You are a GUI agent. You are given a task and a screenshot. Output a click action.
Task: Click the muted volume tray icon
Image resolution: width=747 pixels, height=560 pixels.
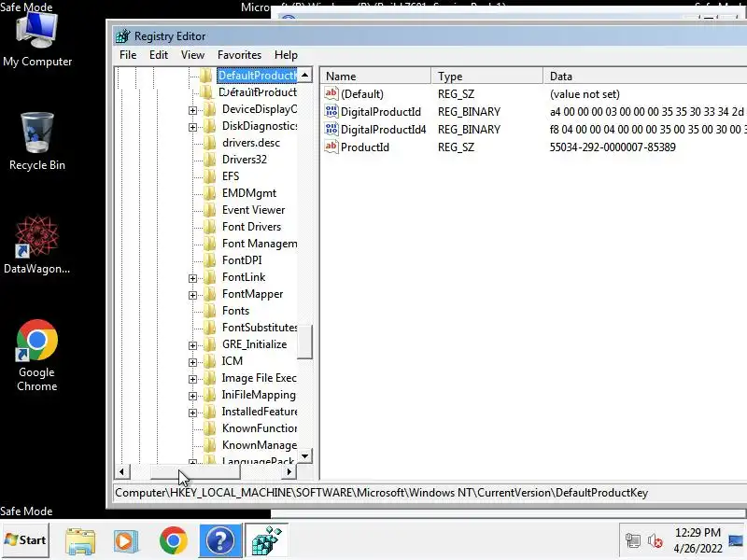pos(655,541)
